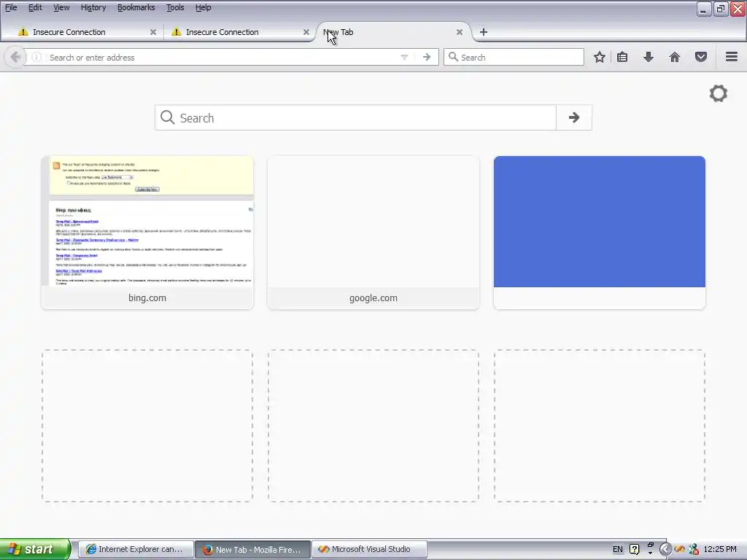Click the site identity info icon
This screenshot has width=747, height=560.
coord(36,57)
